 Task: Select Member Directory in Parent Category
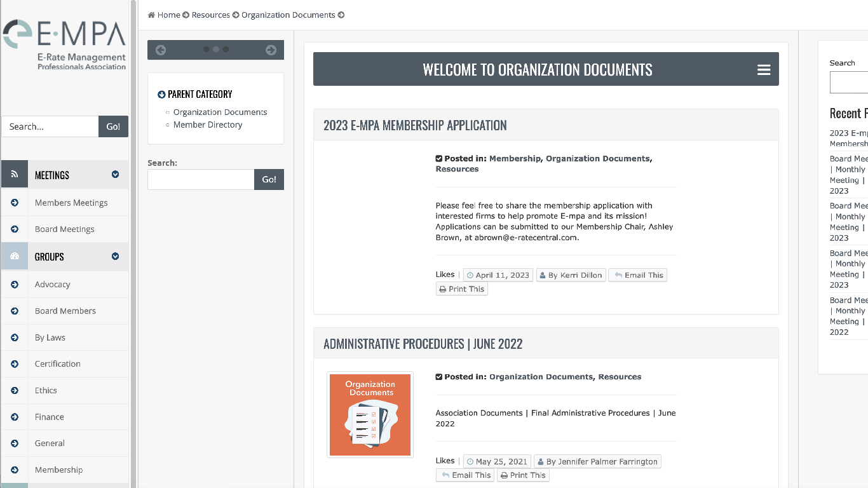(x=208, y=125)
